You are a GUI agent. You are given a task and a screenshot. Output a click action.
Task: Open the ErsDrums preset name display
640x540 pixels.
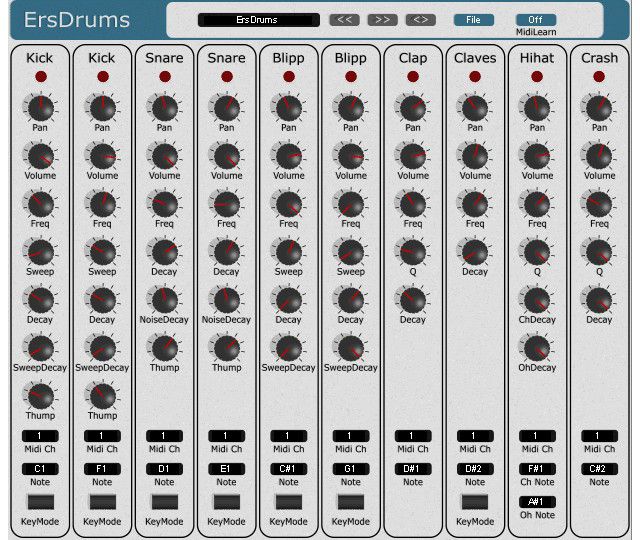tap(258, 20)
